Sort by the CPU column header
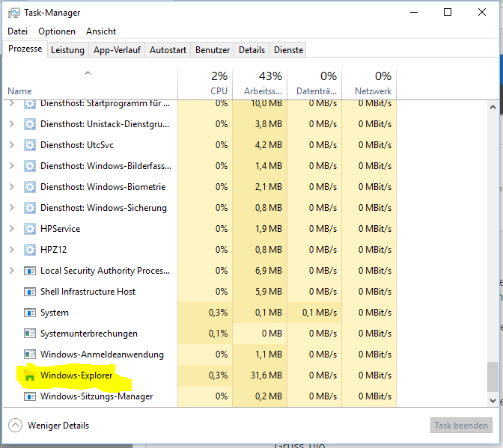The height and width of the screenshot is (448, 503). click(x=205, y=85)
